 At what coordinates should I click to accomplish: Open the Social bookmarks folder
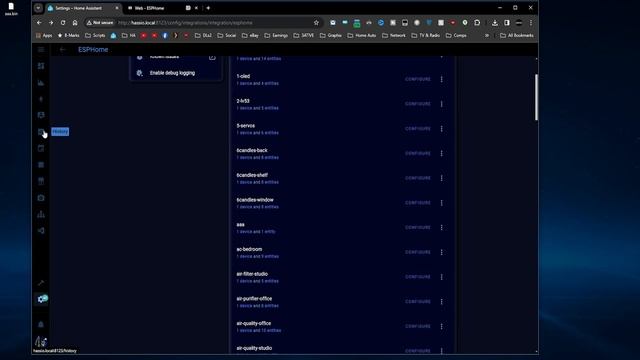point(227,36)
